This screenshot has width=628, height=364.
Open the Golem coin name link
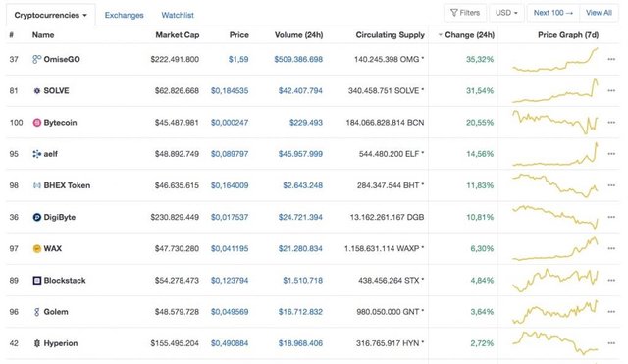[56, 312]
